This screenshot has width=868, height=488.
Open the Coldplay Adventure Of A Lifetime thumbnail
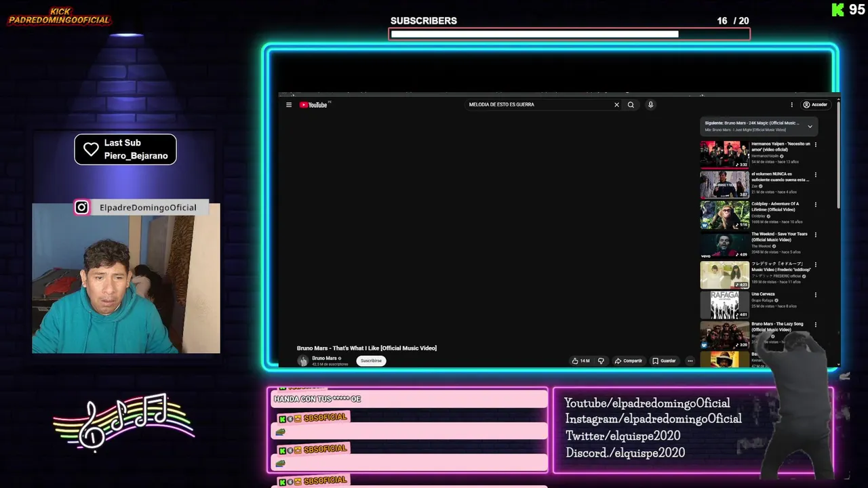click(724, 214)
